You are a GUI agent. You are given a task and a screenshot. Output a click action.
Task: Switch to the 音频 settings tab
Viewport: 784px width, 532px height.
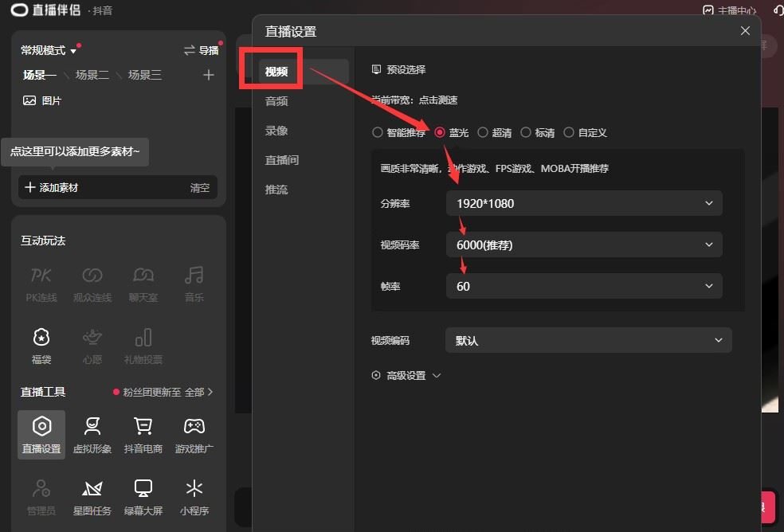[x=276, y=101]
